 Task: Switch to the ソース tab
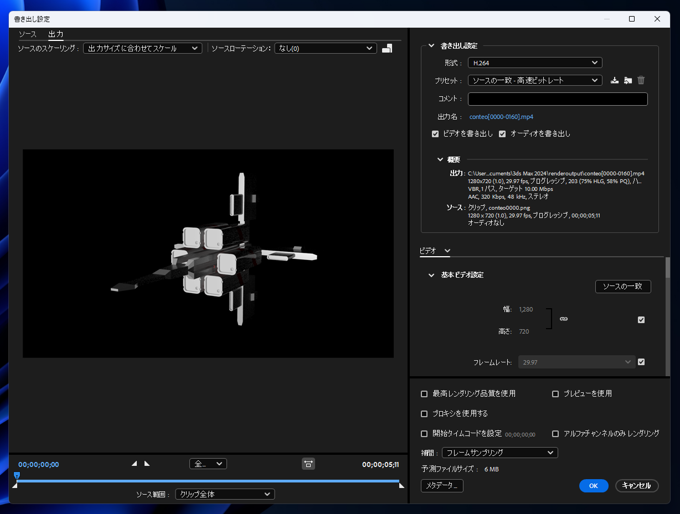pyautogui.click(x=27, y=34)
